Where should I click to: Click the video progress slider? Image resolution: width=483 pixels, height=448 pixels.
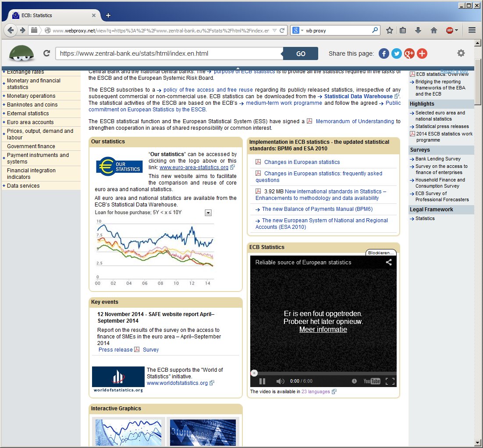click(323, 373)
